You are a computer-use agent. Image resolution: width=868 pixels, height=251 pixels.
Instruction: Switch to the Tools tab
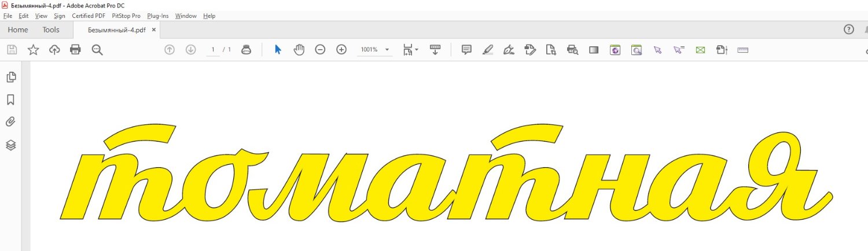click(51, 29)
